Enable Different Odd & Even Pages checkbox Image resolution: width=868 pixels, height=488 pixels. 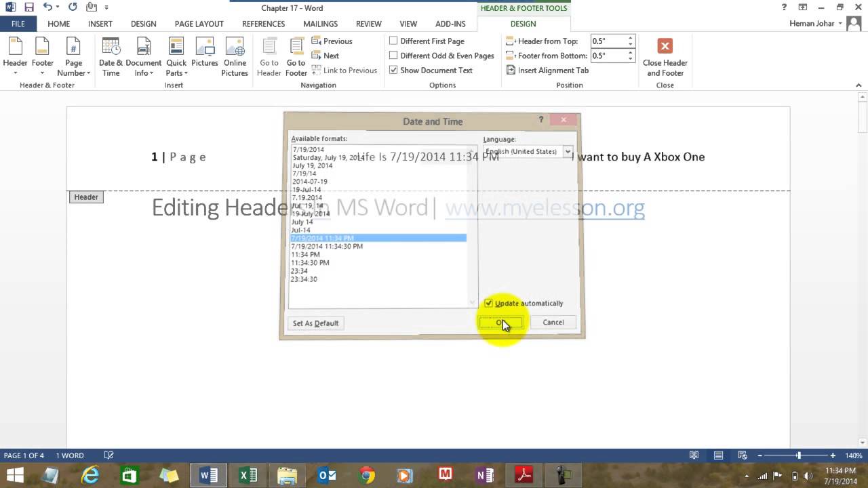pos(393,56)
